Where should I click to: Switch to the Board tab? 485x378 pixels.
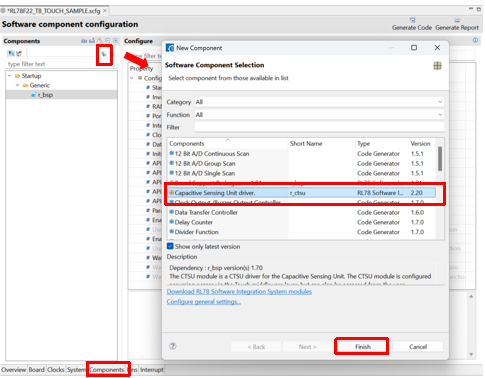tap(36, 370)
